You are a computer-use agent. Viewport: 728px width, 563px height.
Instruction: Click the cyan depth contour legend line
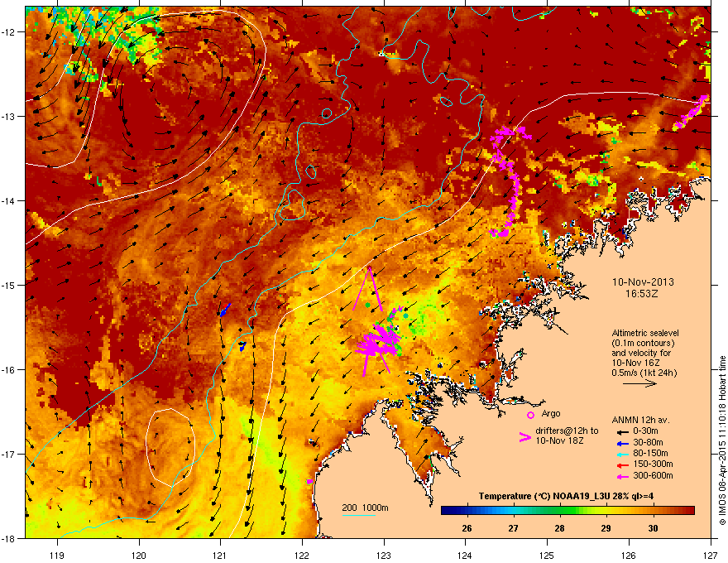358,515
